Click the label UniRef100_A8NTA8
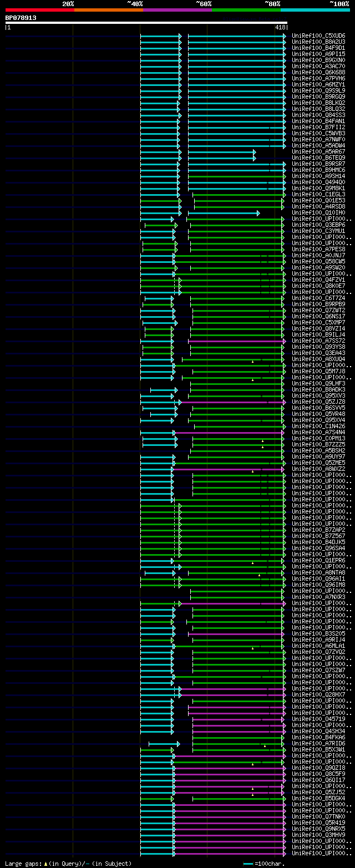355x868 pixels. [x=318, y=572]
